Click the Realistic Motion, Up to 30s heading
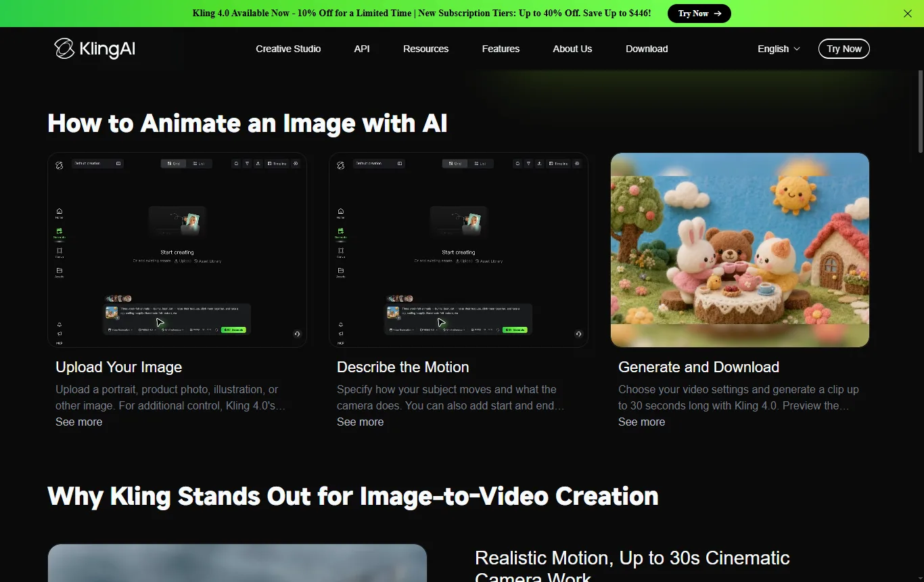 click(632, 566)
